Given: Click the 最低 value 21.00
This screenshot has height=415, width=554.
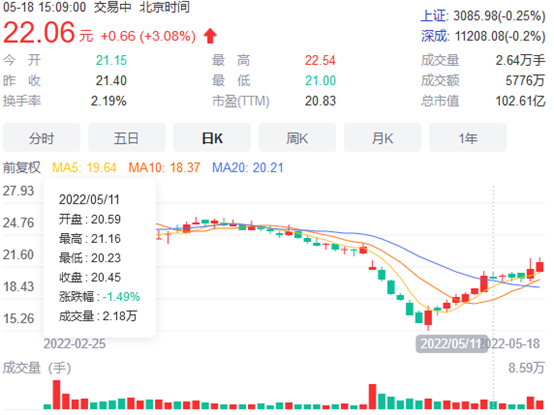Looking at the screenshot, I should click(320, 81).
